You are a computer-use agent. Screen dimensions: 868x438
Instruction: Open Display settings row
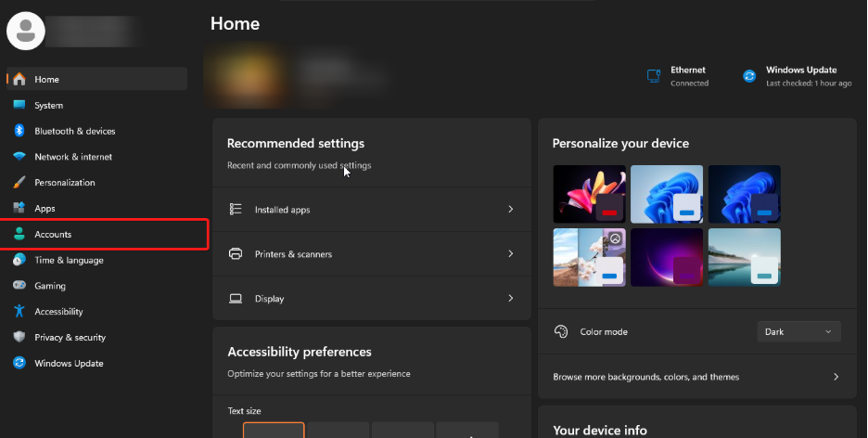pyautogui.click(x=371, y=299)
